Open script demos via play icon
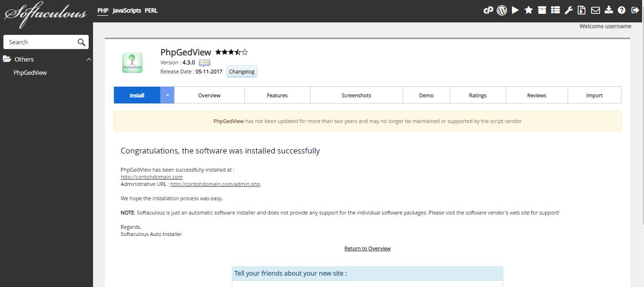The width and height of the screenshot is (644, 287). (515, 10)
